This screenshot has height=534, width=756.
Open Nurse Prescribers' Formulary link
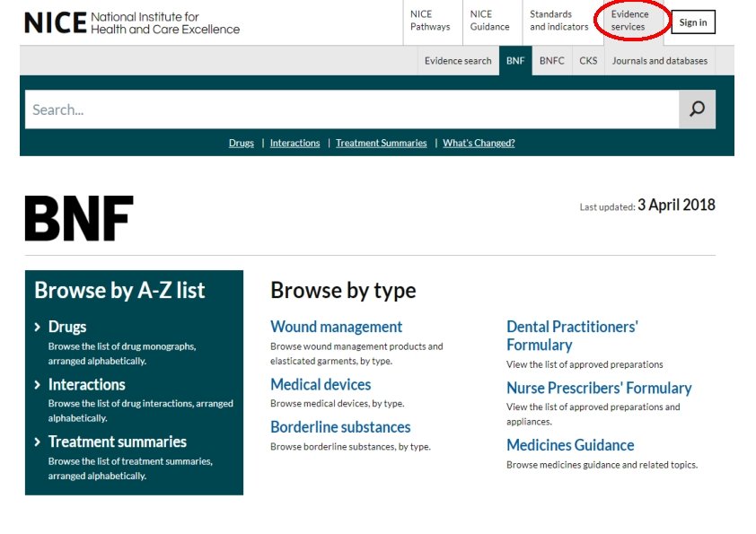pyautogui.click(x=599, y=388)
